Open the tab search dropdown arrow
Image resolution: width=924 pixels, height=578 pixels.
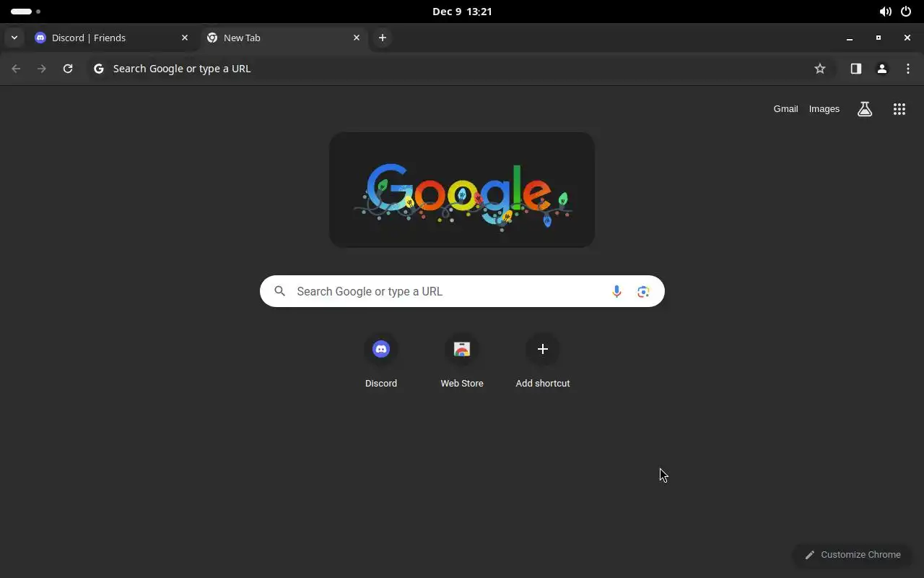click(14, 38)
